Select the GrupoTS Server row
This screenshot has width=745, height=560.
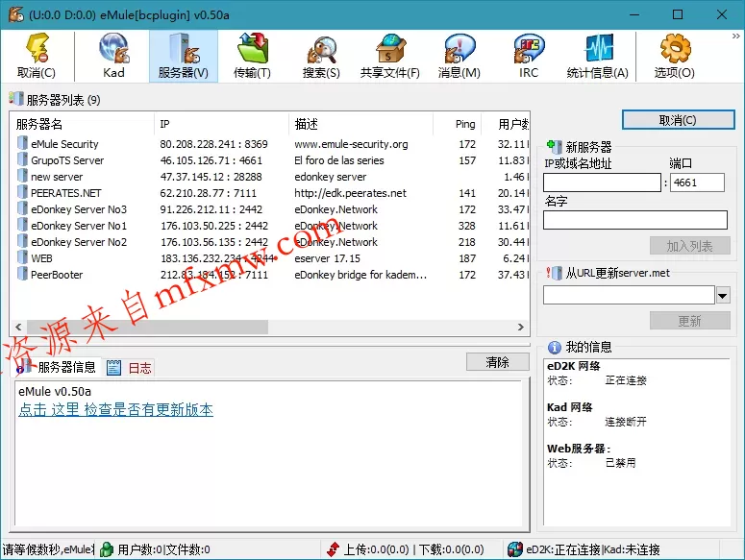point(270,160)
